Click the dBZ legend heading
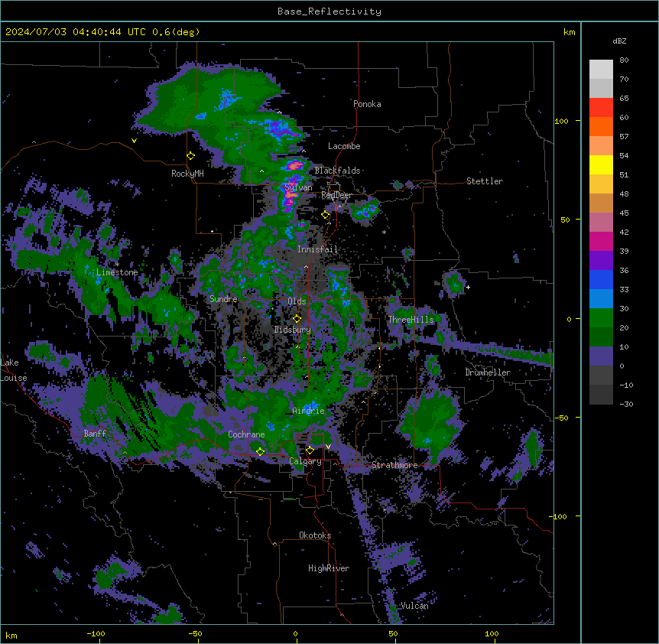 pos(619,41)
